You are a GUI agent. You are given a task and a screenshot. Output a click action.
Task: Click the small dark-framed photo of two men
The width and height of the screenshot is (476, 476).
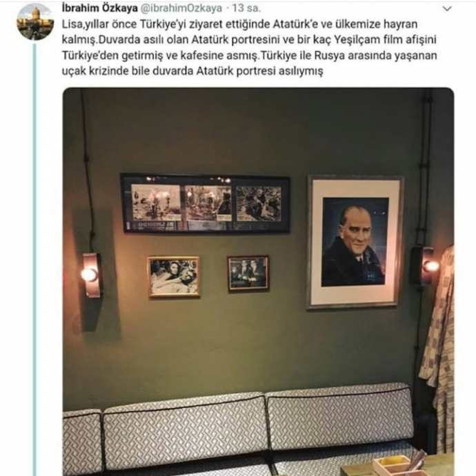click(248, 273)
